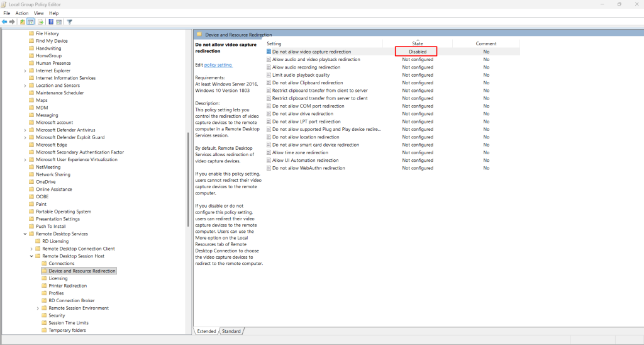The image size is (644, 345).
Task: Open Help via the blue question-mark icon
Action: point(51,22)
